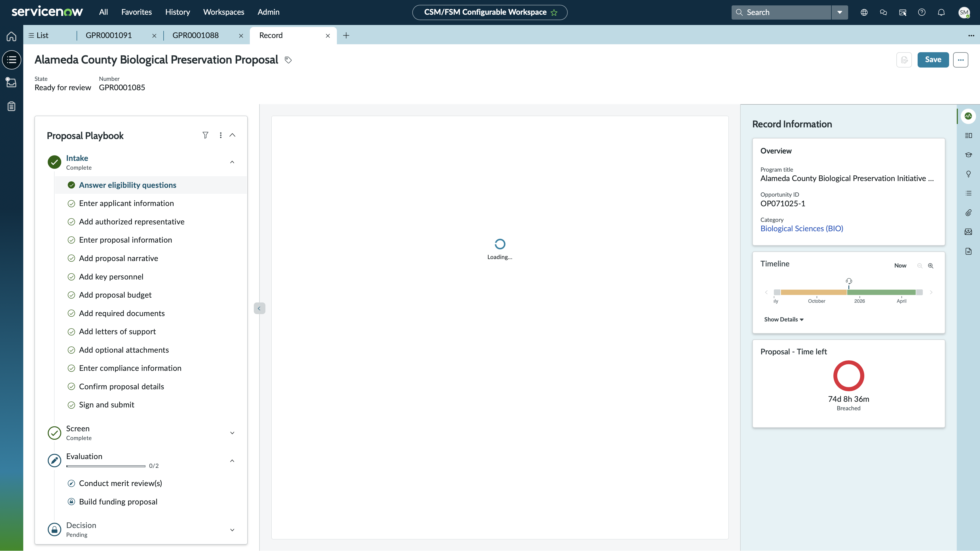Image resolution: width=980 pixels, height=551 pixels.
Task: Open Biological Sciences (BIO) category link
Action: [x=802, y=229]
